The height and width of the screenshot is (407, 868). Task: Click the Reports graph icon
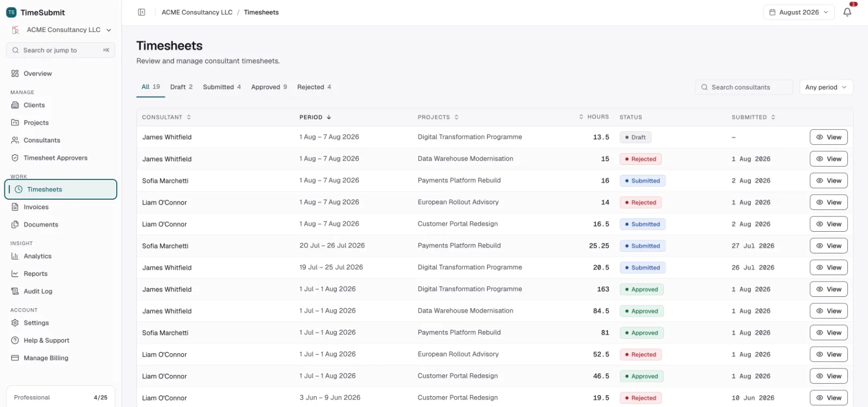[x=15, y=274]
